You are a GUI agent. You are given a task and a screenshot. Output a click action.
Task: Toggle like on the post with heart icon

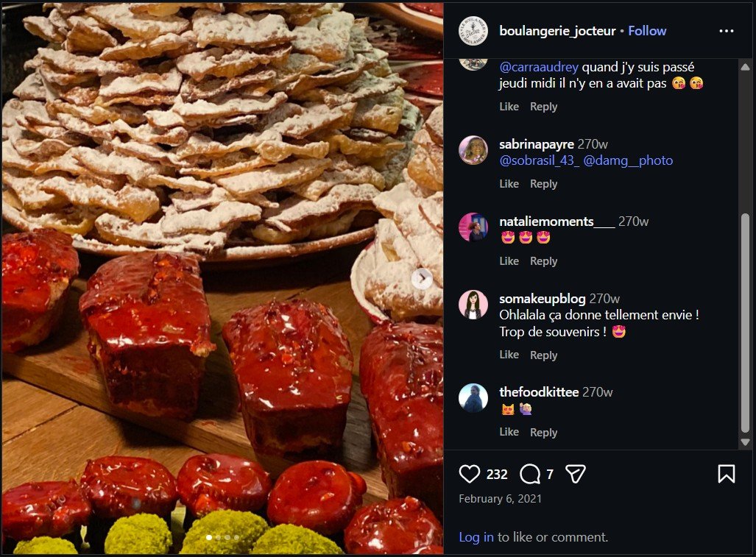coord(470,474)
